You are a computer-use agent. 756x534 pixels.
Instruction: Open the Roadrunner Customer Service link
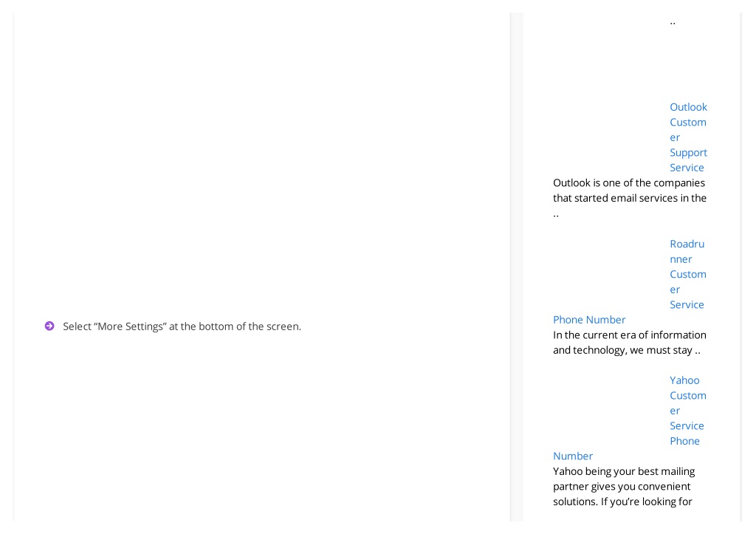[630, 281]
